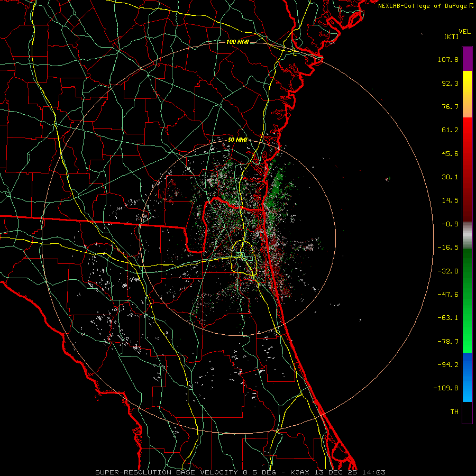
Task: Select the 30.1 velocity scale value
Action: click(450, 177)
